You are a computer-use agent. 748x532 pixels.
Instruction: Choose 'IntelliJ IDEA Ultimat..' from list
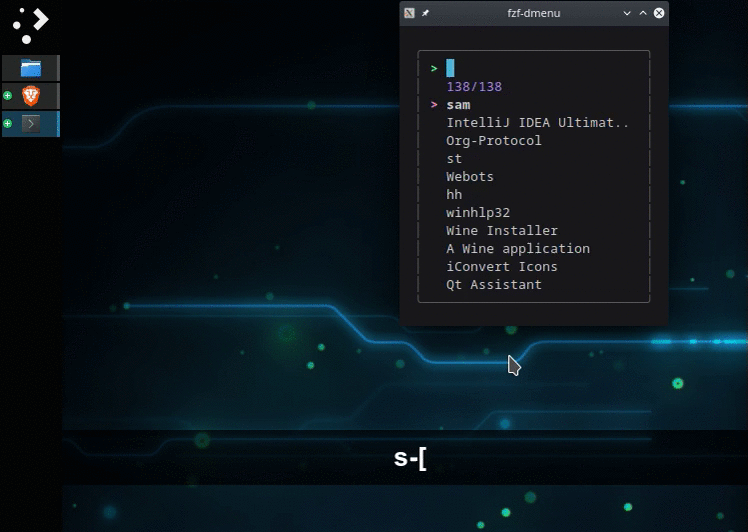point(538,123)
